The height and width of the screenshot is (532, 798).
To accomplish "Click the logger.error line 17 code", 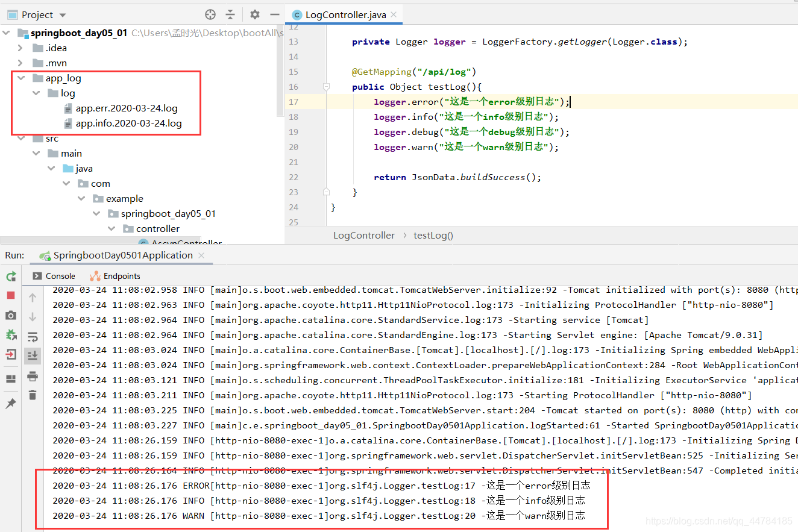I will (471, 102).
